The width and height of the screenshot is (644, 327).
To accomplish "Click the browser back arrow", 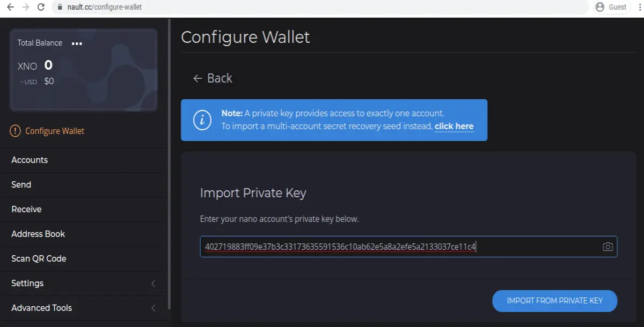I will [x=10, y=8].
